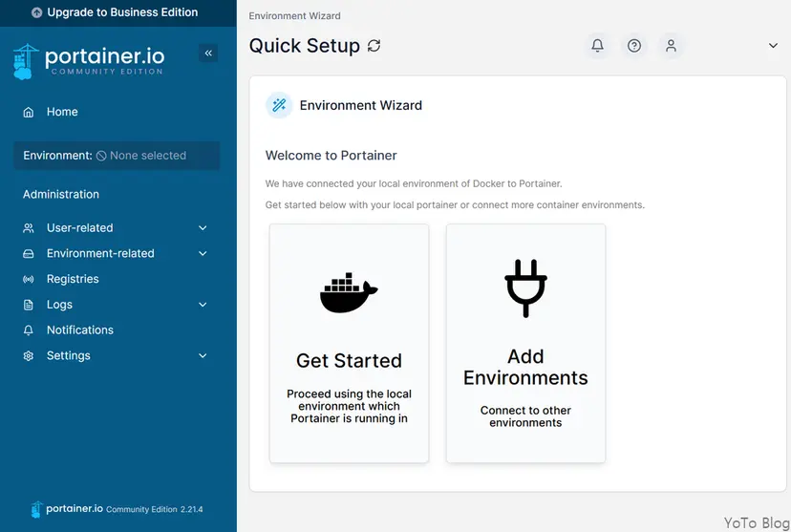
Task: Go to Notifications in sidebar
Action: (x=116, y=330)
